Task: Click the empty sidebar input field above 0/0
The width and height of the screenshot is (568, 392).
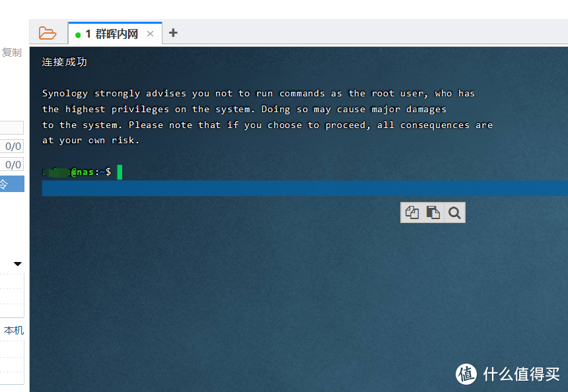Action: tap(12, 127)
